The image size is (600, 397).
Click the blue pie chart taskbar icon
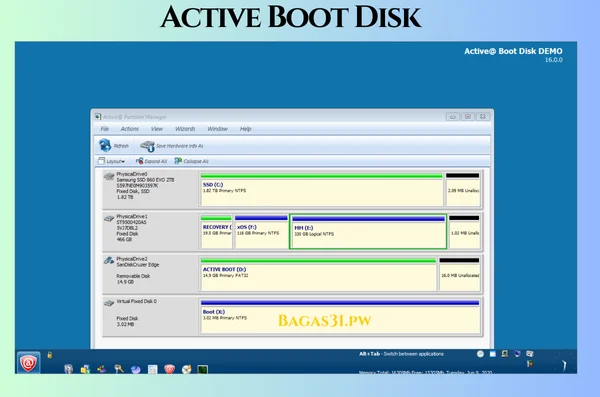coord(135,369)
